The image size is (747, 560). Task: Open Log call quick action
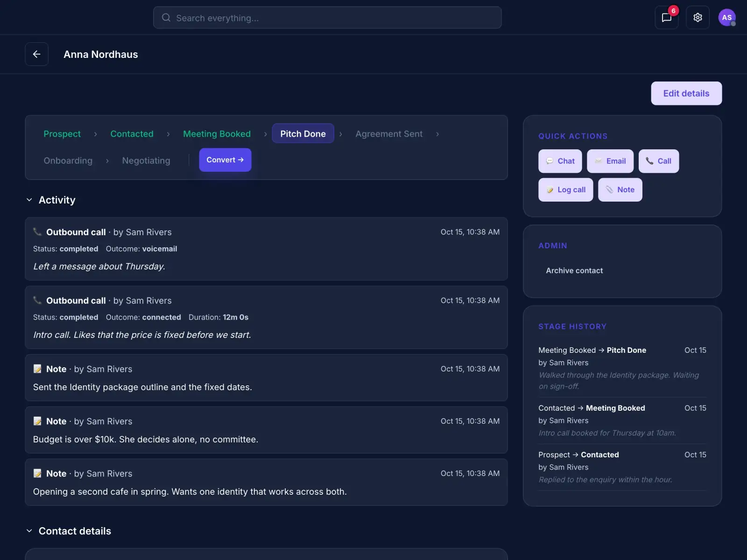pyautogui.click(x=566, y=190)
